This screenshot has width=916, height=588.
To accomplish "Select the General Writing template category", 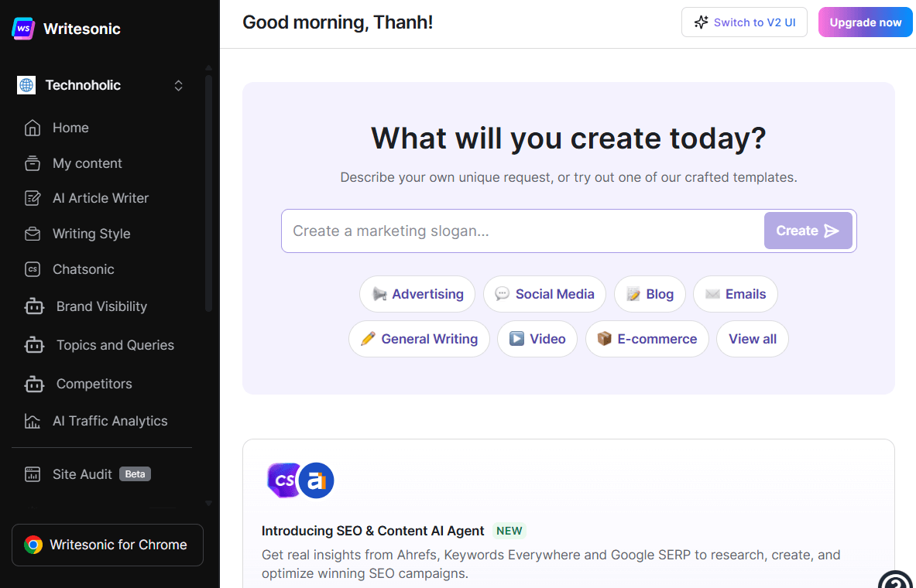I will tap(419, 339).
